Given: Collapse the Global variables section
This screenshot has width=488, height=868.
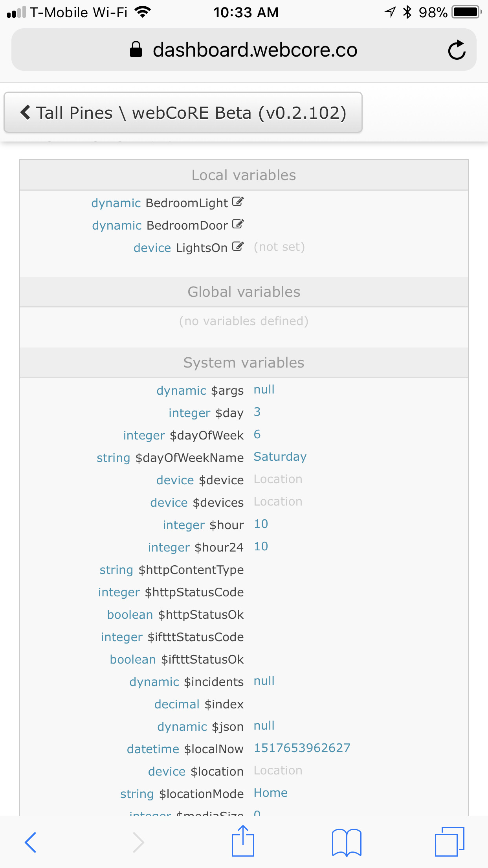Looking at the screenshot, I should click(244, 292).
